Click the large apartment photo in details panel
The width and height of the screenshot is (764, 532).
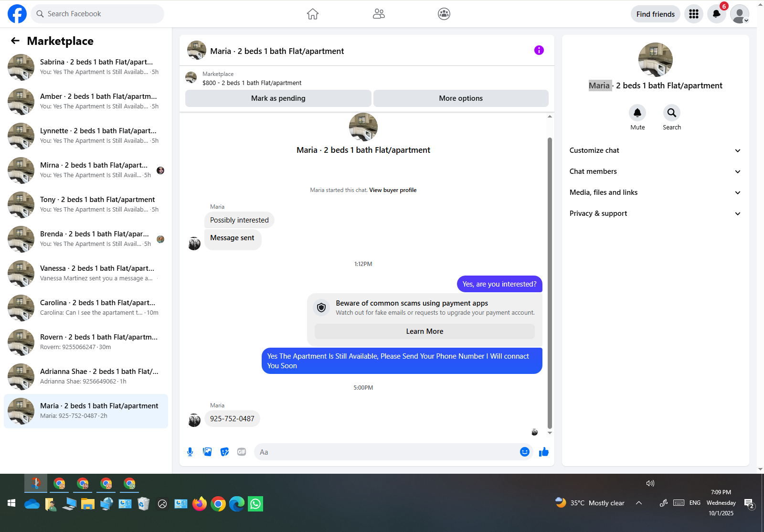(x=656, y=60)
